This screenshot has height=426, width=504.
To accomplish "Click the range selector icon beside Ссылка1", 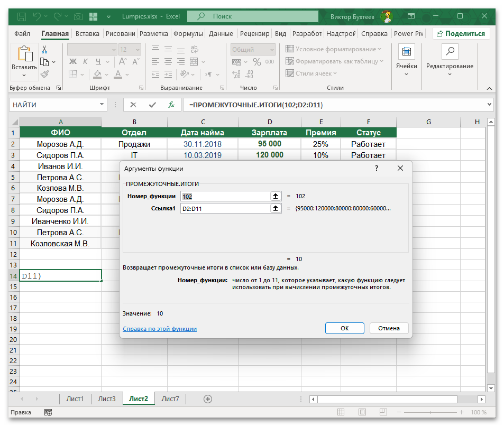I will click(276, 208).
